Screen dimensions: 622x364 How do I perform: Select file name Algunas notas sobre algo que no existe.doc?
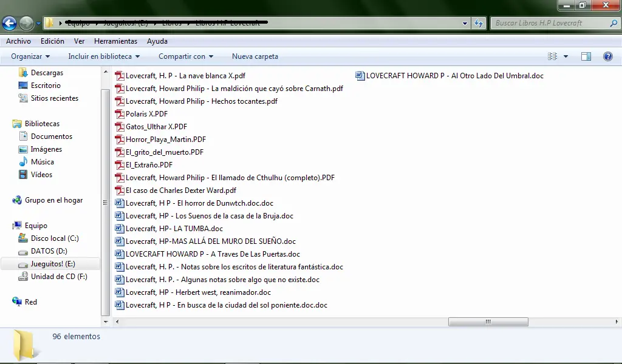pos(222,280)
